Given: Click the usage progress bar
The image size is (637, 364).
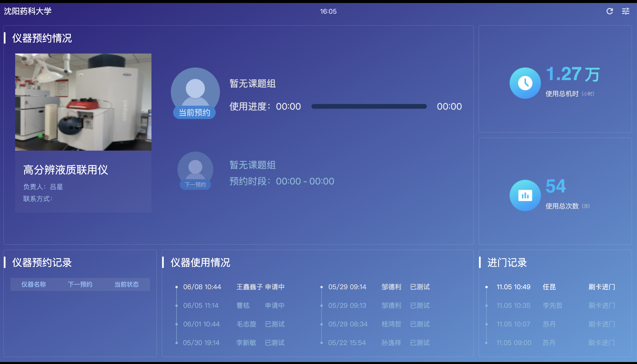Looking at the screenshot, I should point(369,106).
